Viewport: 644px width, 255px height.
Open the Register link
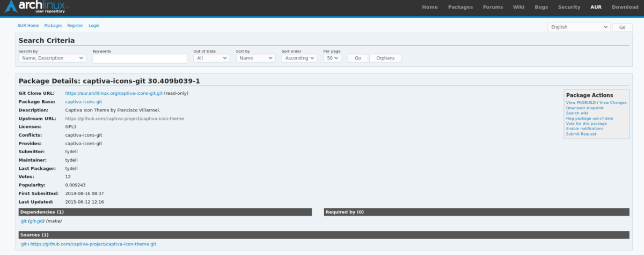[75, 25]
